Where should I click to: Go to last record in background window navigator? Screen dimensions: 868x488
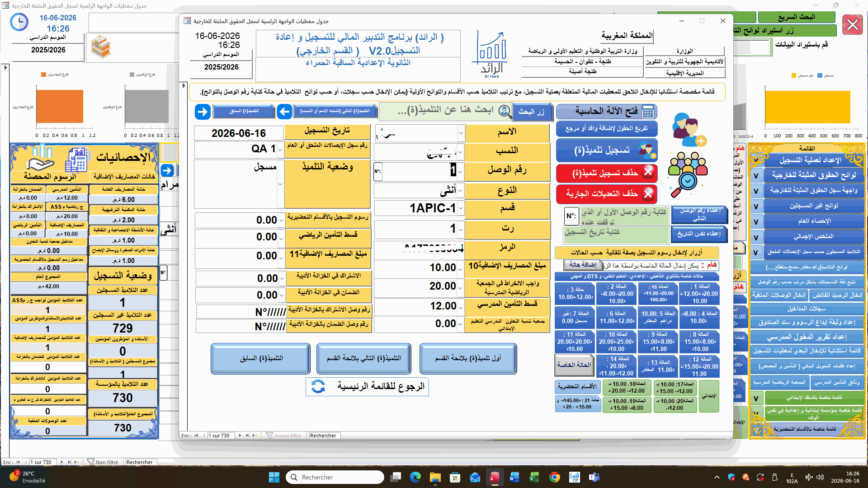70,462
